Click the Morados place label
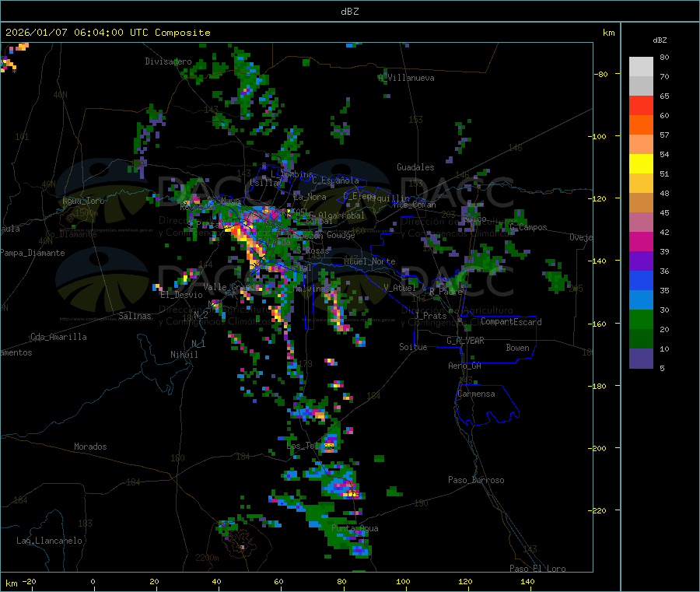Viewport: 700px width, 592px height. [x=90, y=447]
